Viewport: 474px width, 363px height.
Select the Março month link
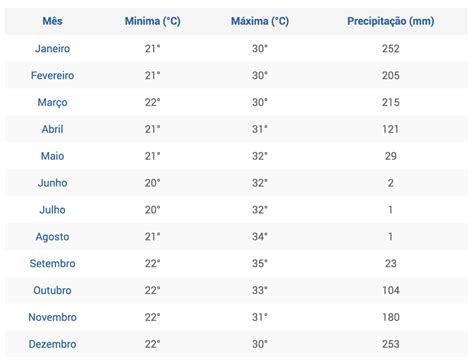pos(52,103)
